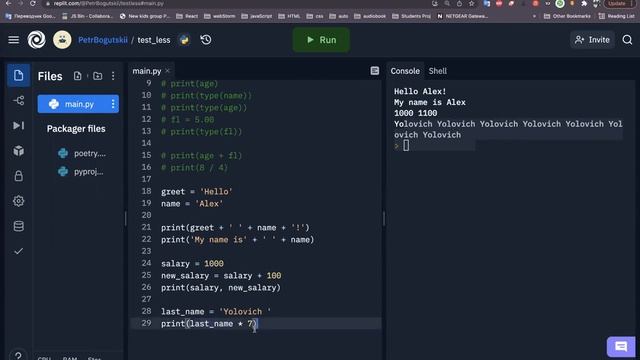Click the last_name assignment on line 28
Image resolution: width=640 pixels, height=360 pixels.
(x=216, y=312)
